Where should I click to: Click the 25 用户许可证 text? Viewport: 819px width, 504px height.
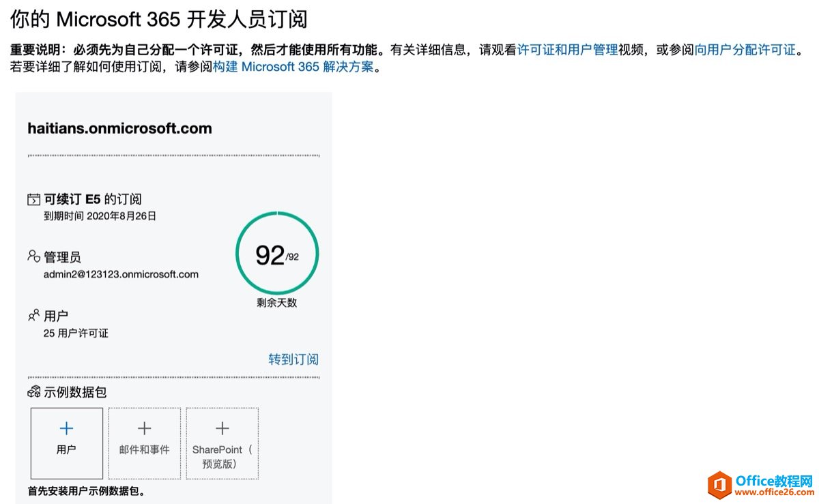click(76, 333)
